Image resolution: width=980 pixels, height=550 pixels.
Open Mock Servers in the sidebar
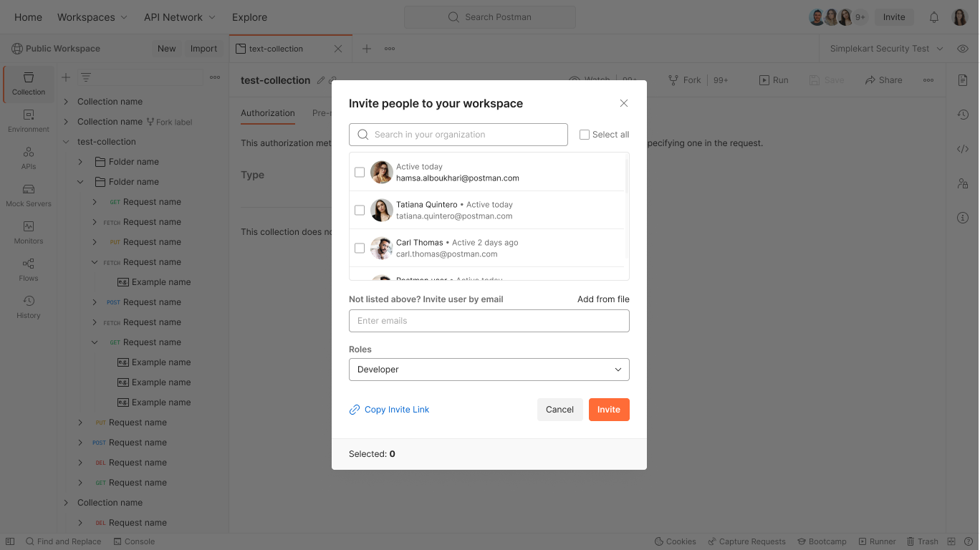click(x=29, y=196)
